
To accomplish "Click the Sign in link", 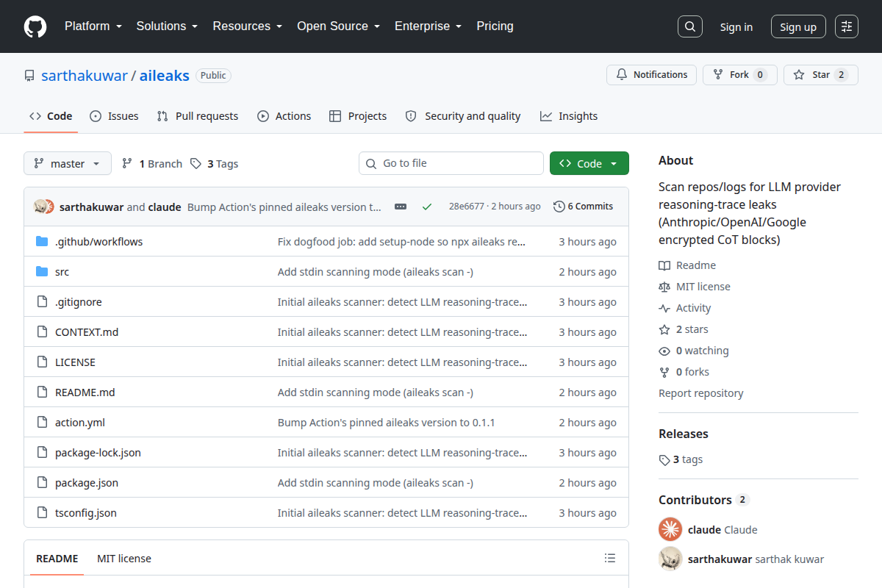I will point(736,27).
